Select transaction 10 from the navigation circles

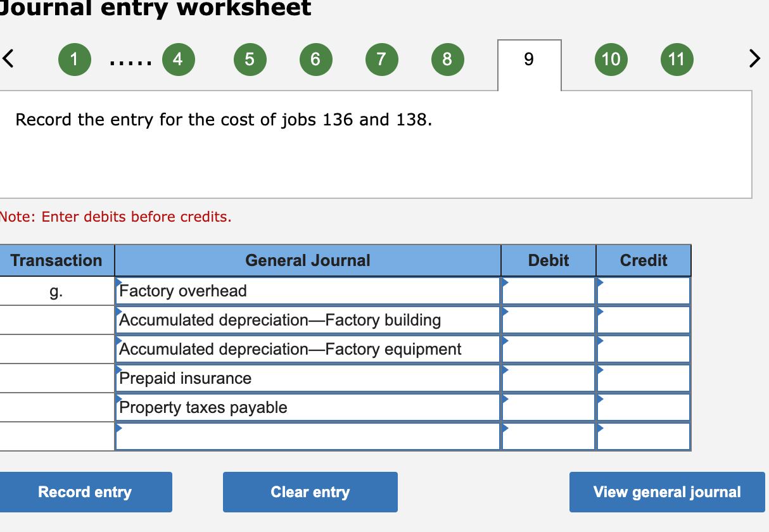611,59
